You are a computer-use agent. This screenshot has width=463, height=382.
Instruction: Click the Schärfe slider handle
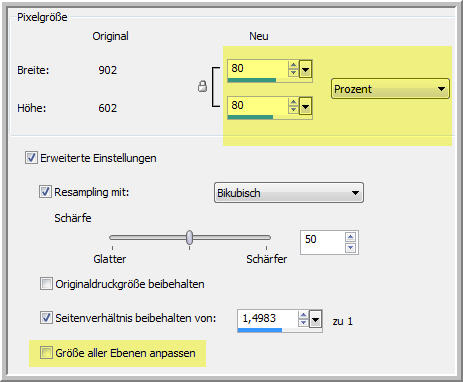point(189,237)
